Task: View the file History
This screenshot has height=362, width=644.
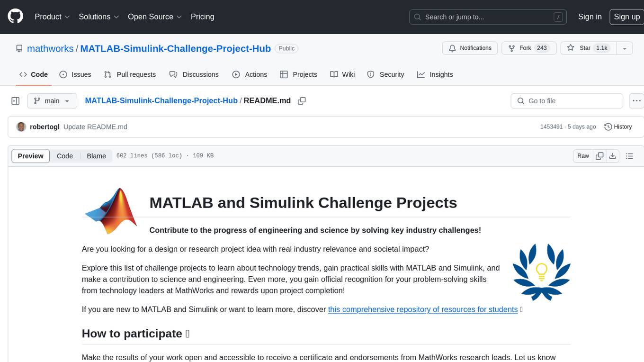Action: coord(618,127)
